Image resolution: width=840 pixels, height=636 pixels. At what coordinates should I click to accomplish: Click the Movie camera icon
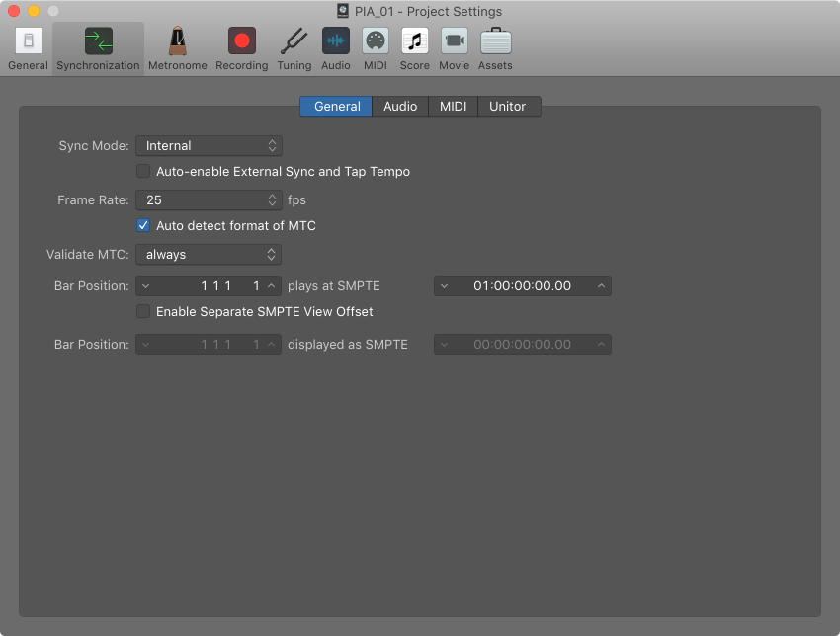pyautogui.click(x=455, y=48)
